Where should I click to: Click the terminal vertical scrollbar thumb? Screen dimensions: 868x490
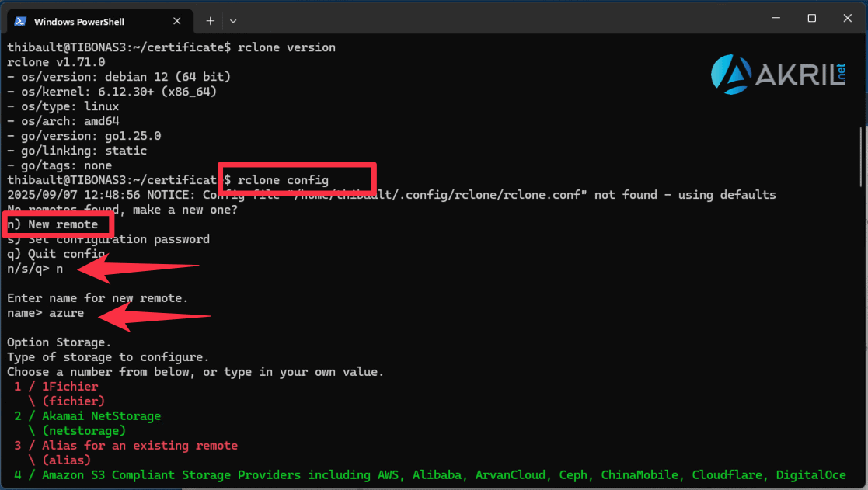861,157
